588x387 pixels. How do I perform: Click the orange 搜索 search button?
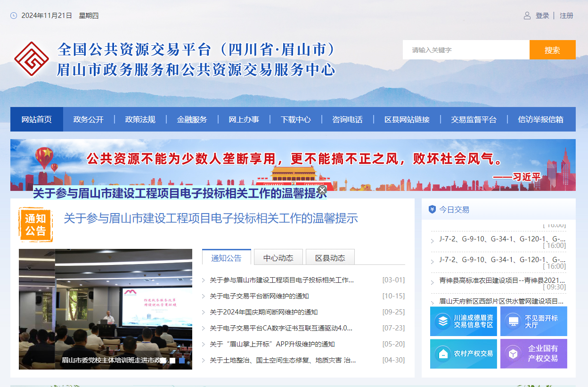pyautogui.click(x=552, y=49)
